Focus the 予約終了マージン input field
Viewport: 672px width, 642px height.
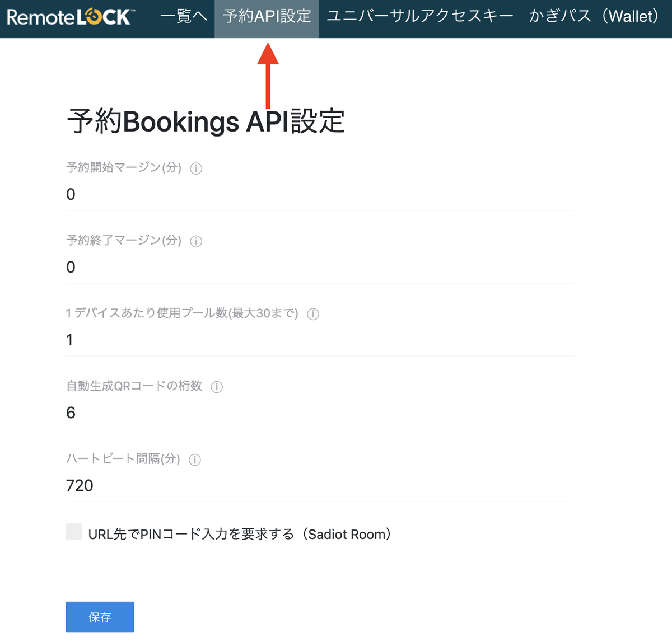pos(320,267)
